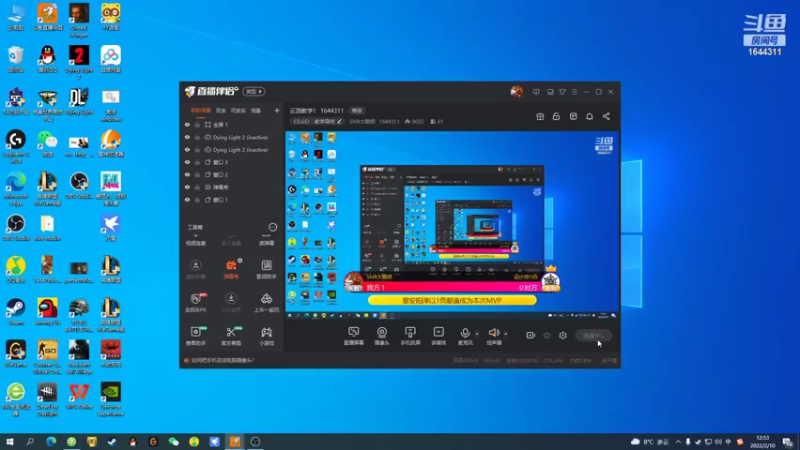The width and height of the screenshot is (800, 450).
Task: Hide the 窗口 2 source
Action: 187,174
